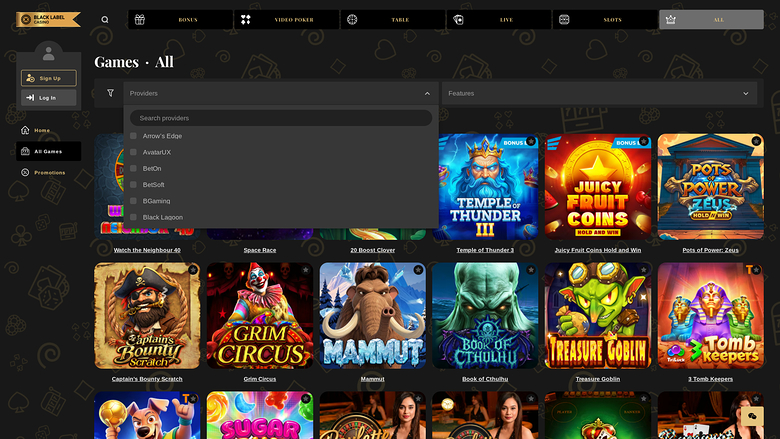
Task: Click the Table roulette wheel icon
Action: point(352,19)
